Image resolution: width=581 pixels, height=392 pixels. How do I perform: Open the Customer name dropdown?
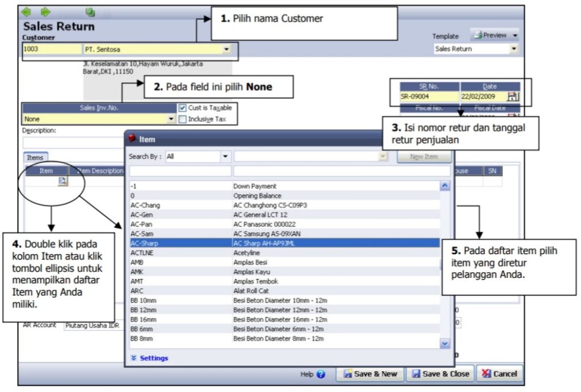226,49
